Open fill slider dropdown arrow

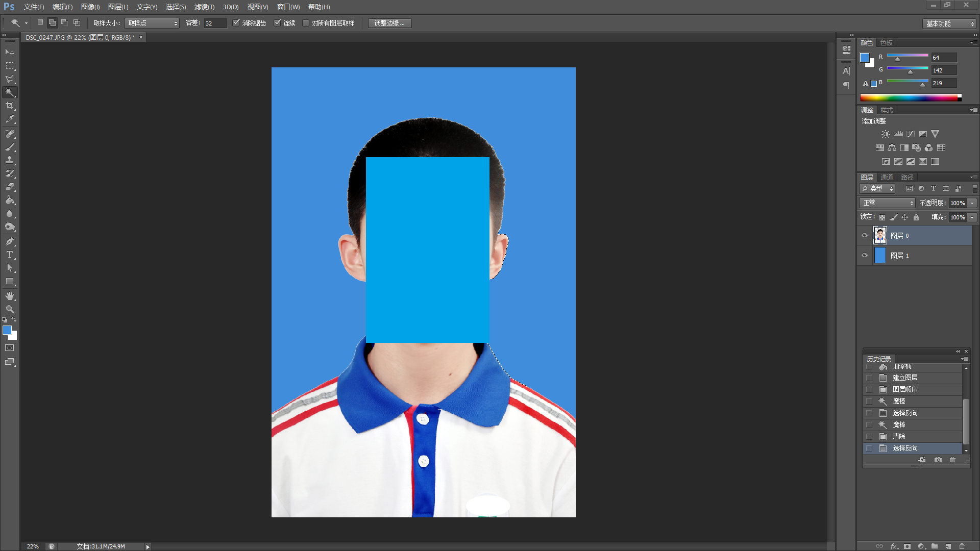[972, 217]
